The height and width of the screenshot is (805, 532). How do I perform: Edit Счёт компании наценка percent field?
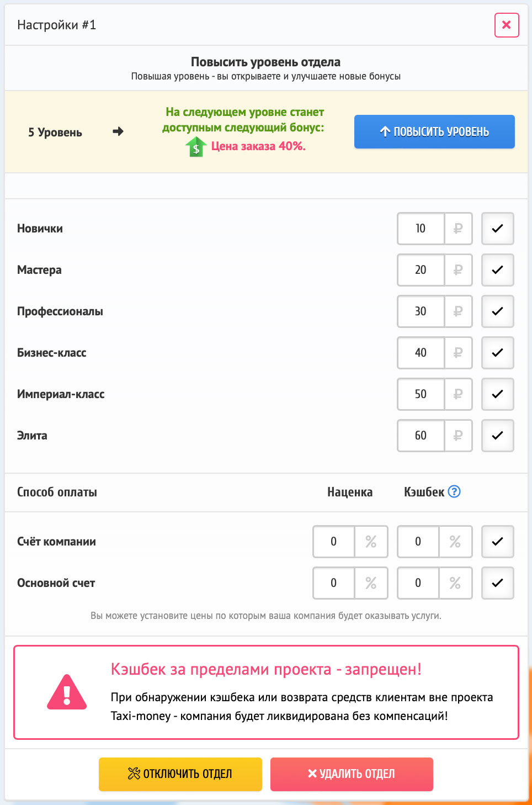[x=334, y=542]
